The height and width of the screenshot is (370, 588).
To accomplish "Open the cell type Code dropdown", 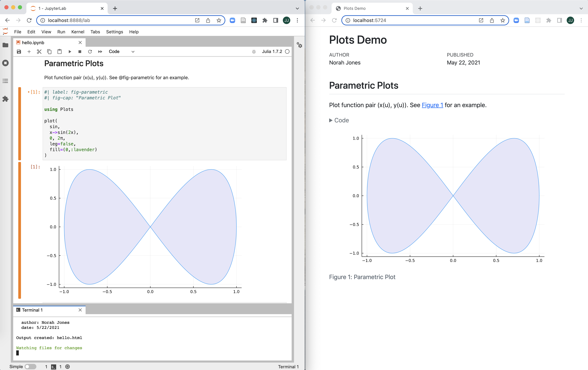I will 122,52.
